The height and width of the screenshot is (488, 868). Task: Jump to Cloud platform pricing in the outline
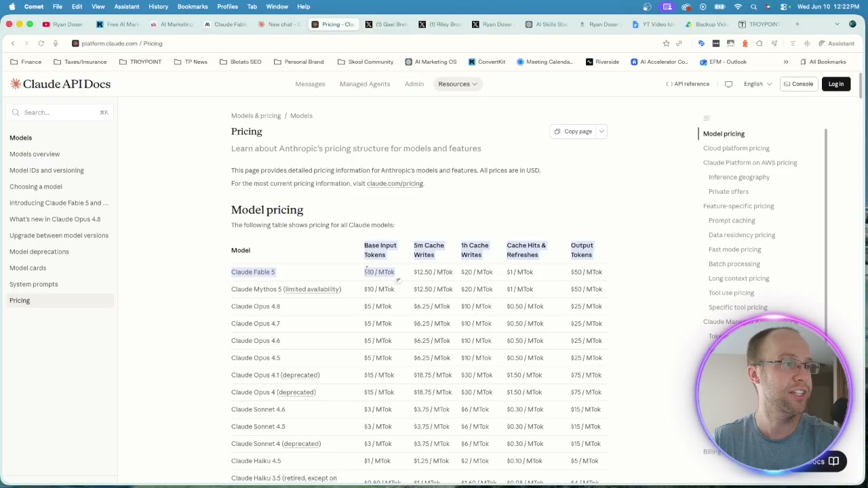tap(736, 148)
